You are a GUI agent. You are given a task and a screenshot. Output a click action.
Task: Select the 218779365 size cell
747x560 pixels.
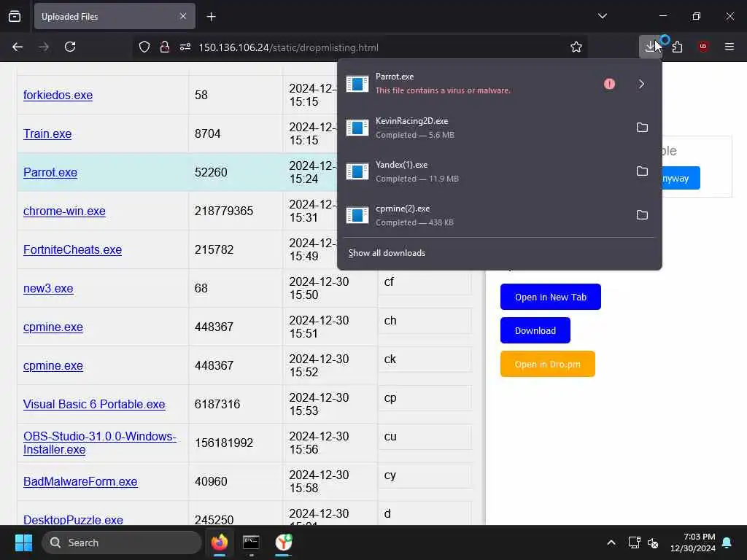coord(236,211)
